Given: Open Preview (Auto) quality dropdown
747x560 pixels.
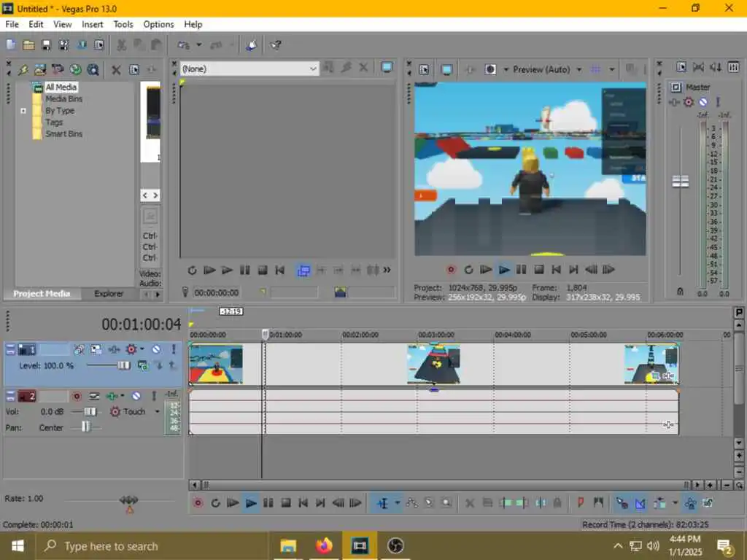Looking at the screenshot, I should click(578, 69).
